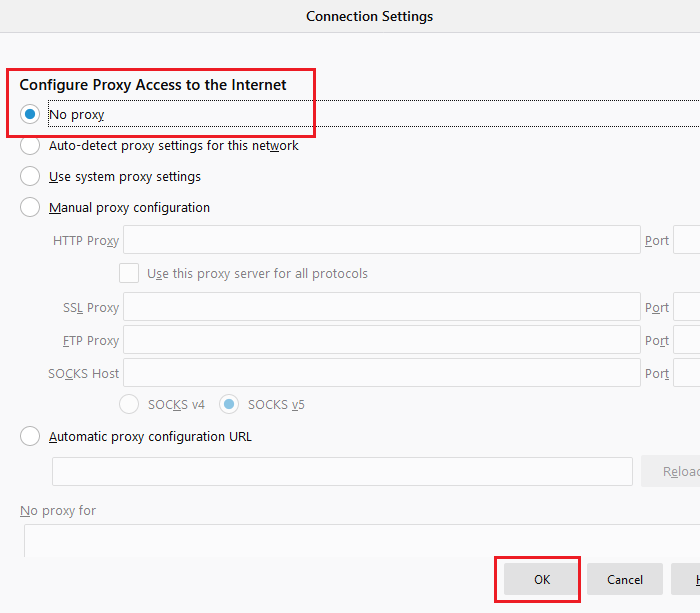Click the HTTP Proxy text field
This screenshot has width=700, height=613.
381,240
